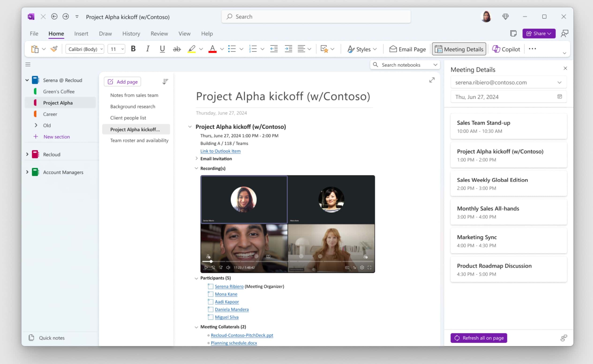Switch to the View tab

[184, 34]
